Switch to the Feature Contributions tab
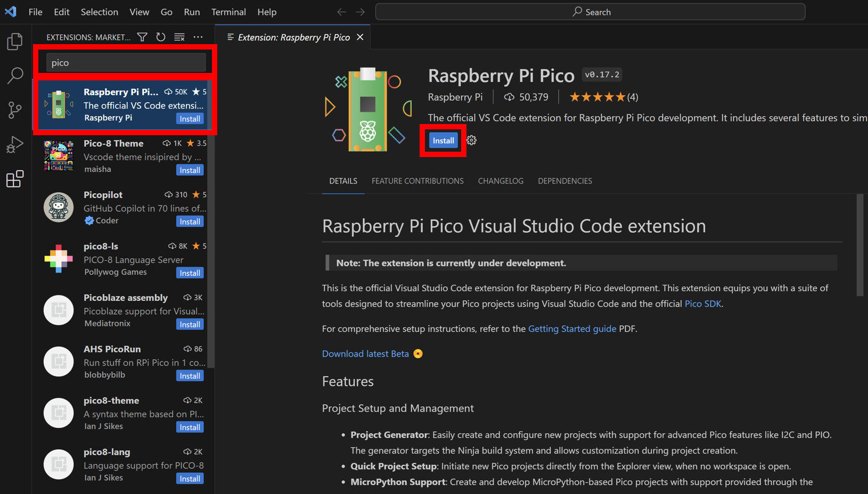 (x=417, y=181)
